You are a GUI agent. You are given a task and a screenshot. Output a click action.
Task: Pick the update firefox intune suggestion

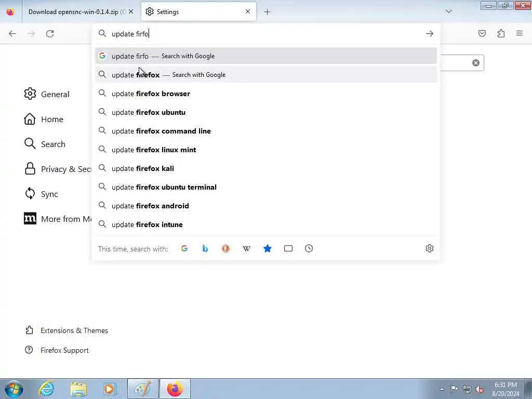[x=266, y=224]
